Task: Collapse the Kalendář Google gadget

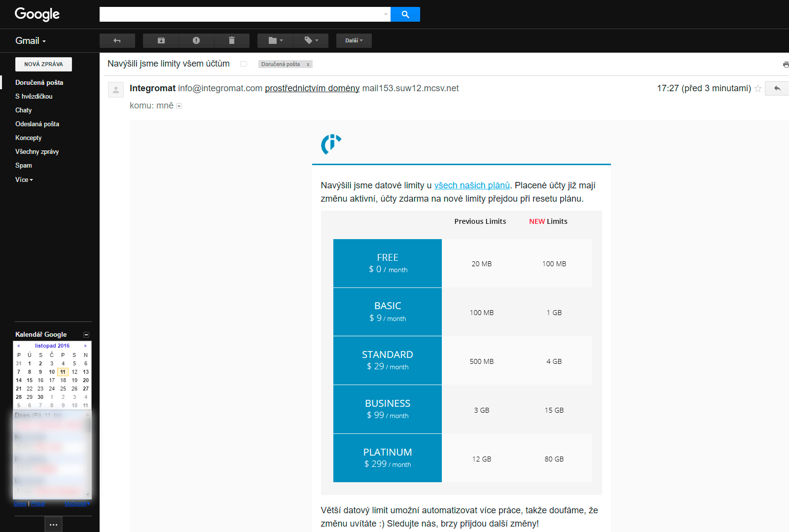Action: pyautogui.click(x=86, y=334)
